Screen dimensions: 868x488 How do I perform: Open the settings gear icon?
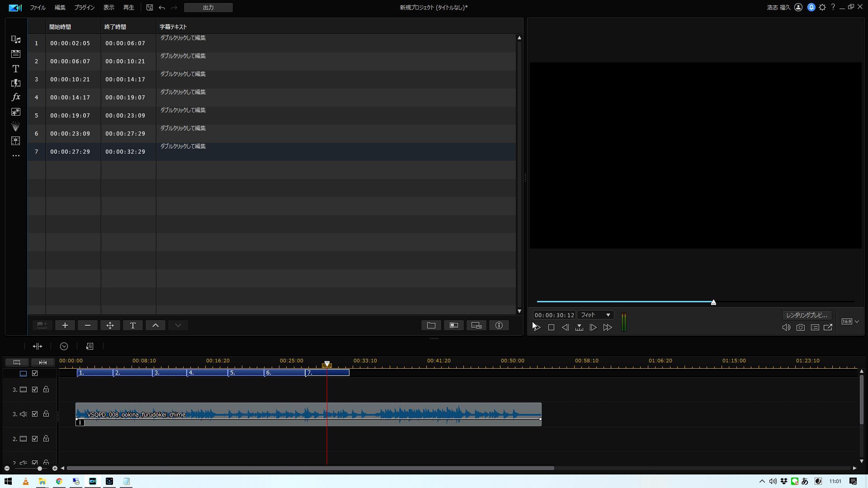coord(822,7)
